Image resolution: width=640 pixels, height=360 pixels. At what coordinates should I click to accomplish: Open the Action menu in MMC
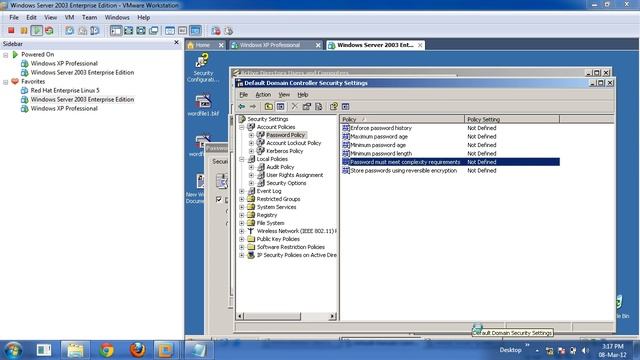263,95
